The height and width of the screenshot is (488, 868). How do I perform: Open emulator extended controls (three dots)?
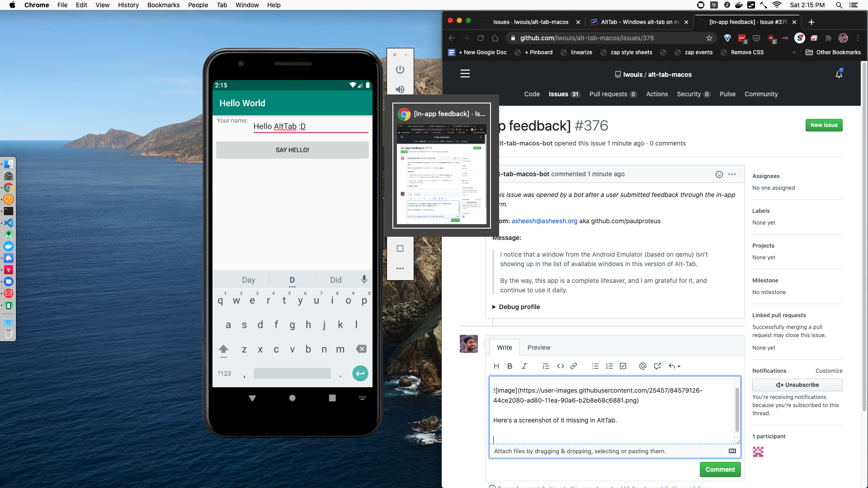(x=400, y=268)
